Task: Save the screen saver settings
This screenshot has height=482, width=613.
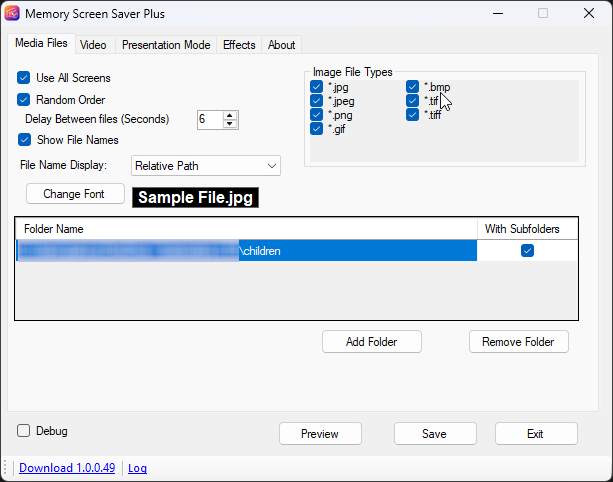Action: [x=435, y=434]
